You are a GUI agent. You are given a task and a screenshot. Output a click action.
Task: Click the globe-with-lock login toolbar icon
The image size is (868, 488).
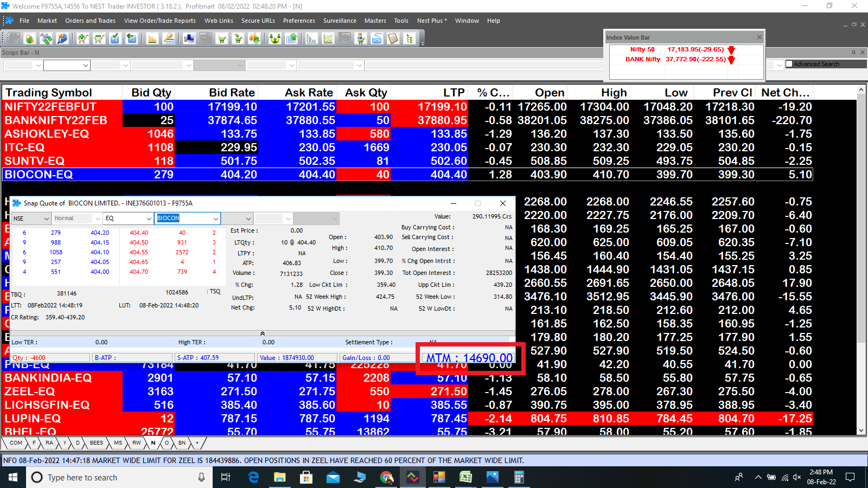29,38
